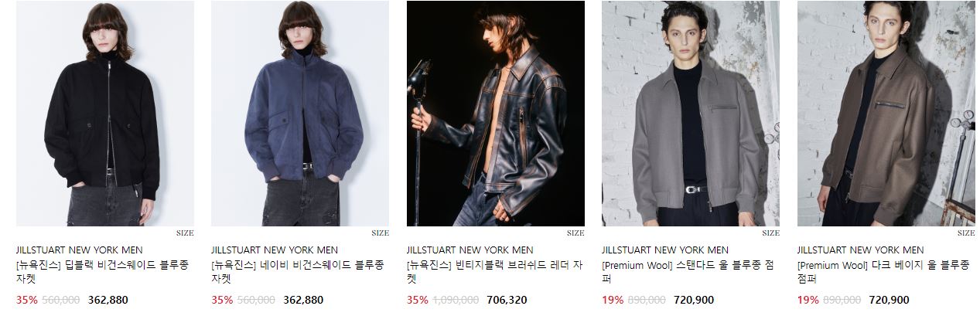
Task: Expand SIZE under the navy suede jacket
Action: [380, 233]
